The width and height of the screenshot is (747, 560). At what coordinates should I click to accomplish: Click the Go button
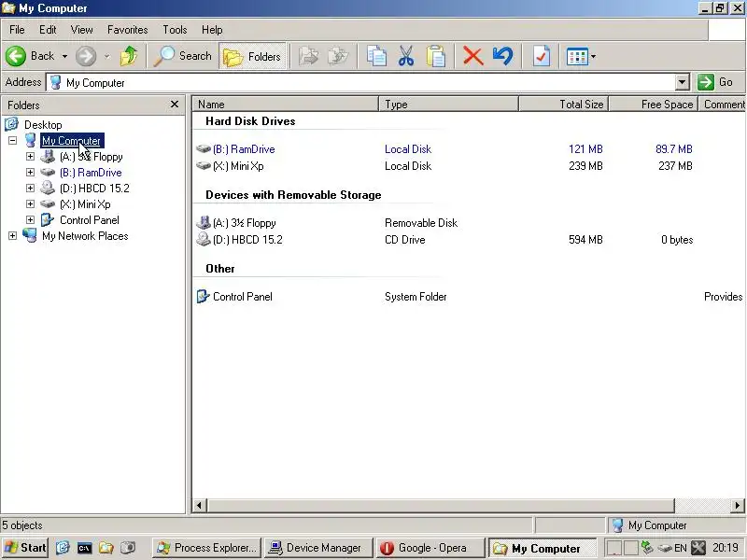click(716, 82)
